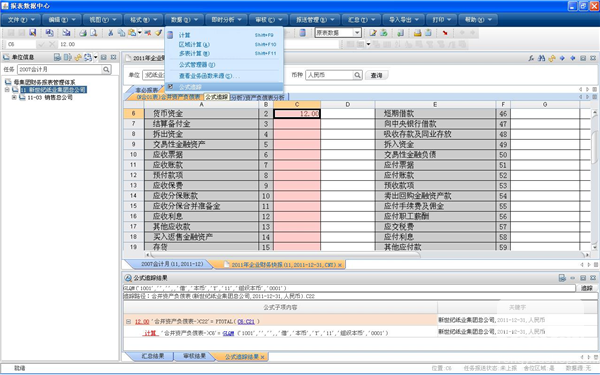The height and width of the screenshot is (375, 600).
Task: Click the Save toolbar icon
Action: [x=33, y=33]
